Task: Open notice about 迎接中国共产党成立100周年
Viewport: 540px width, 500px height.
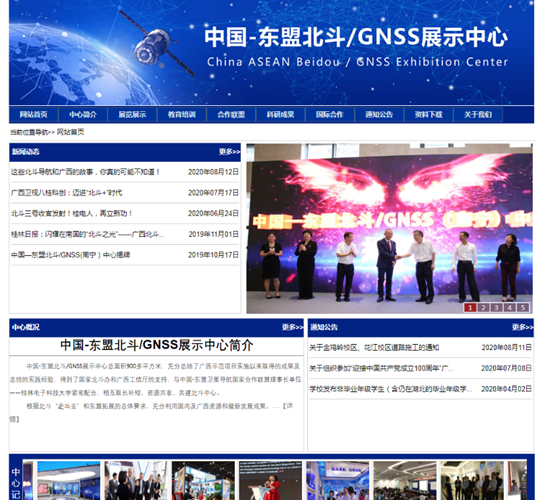Action: click(x=381, y=368)
